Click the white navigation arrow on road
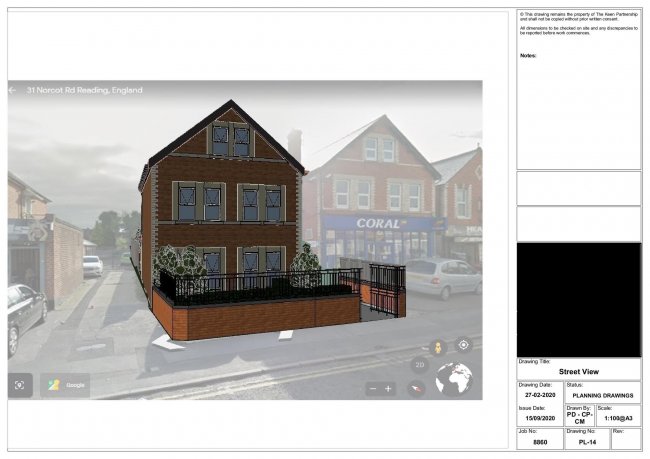 click(x=168, y=343)
